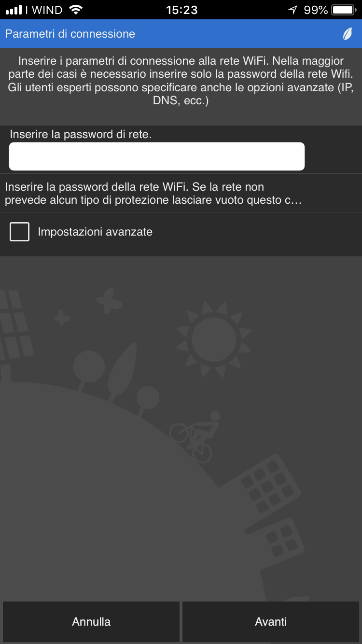Enable the Impostazioni avanzate checkbox

[19, 232]
